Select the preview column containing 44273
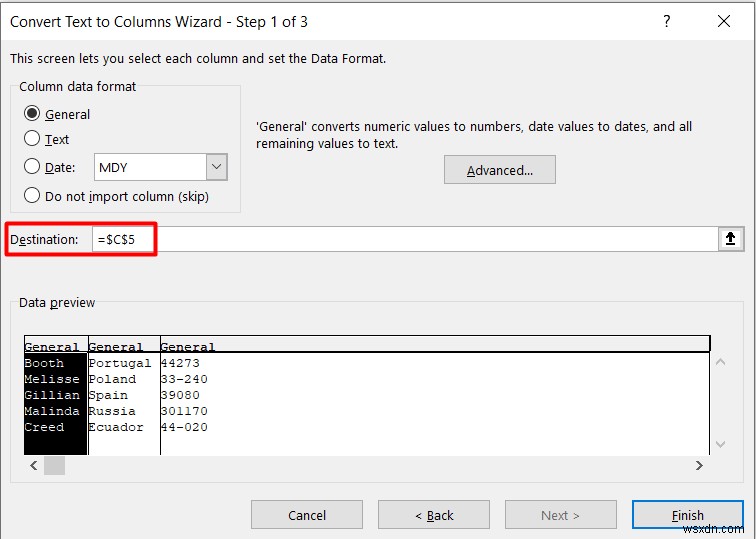Viewport: 756px width, 539px height. 434,395
